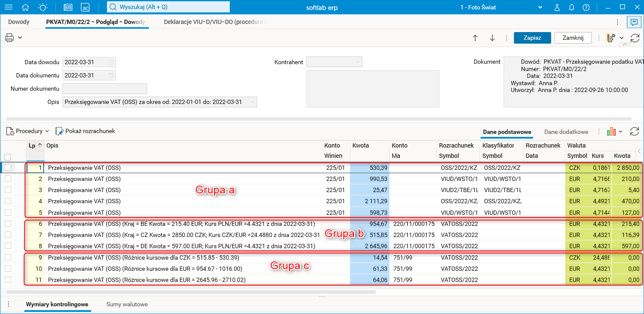Click the home icon in top bar

(26, 7)
